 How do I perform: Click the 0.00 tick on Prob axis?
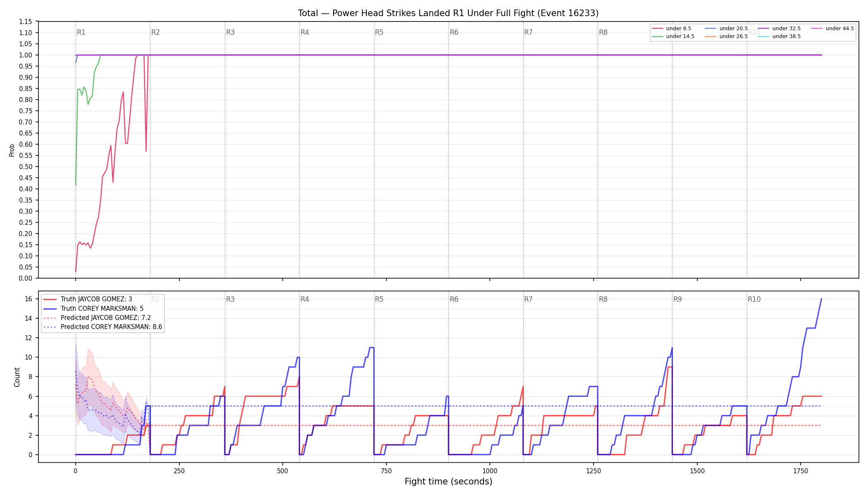[26, 278]
